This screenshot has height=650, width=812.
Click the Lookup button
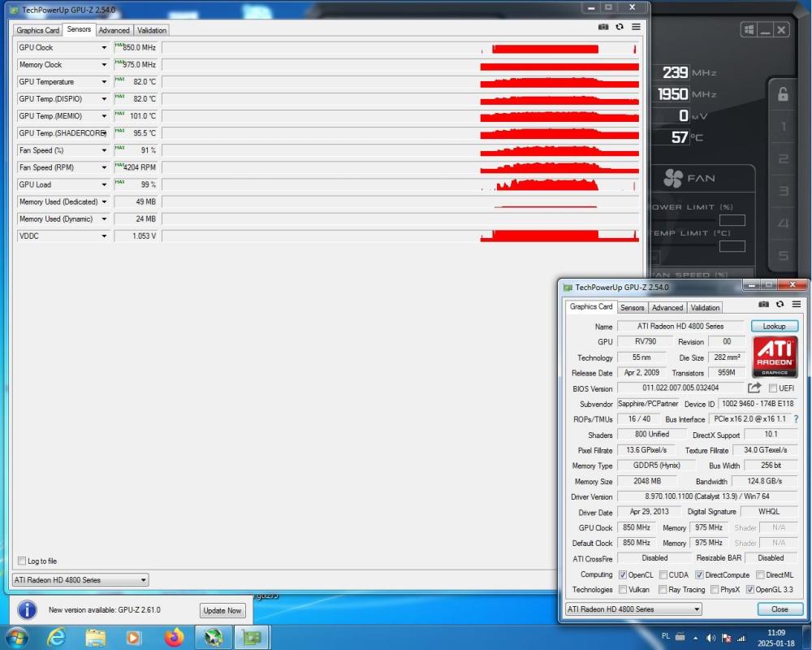tap(774, 326)
